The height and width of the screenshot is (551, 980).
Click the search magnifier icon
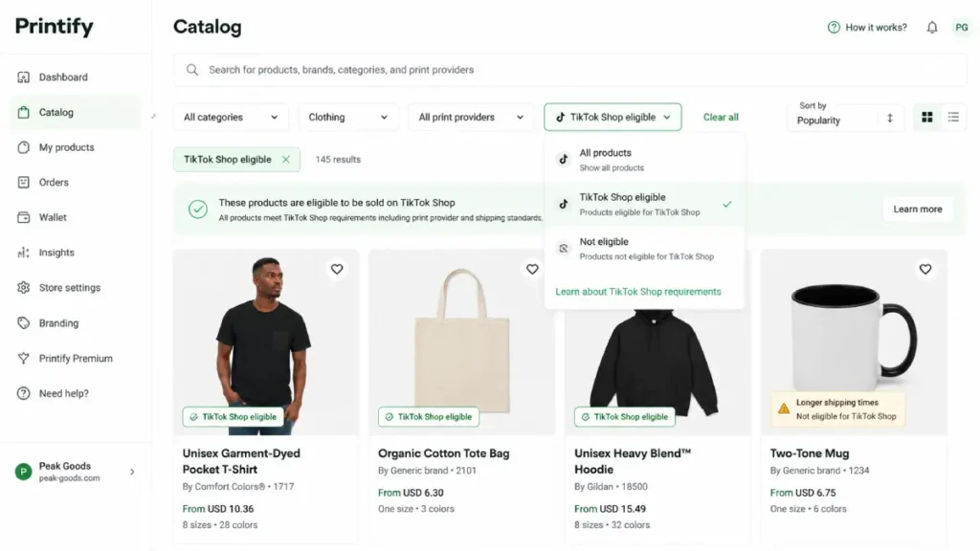192,70
